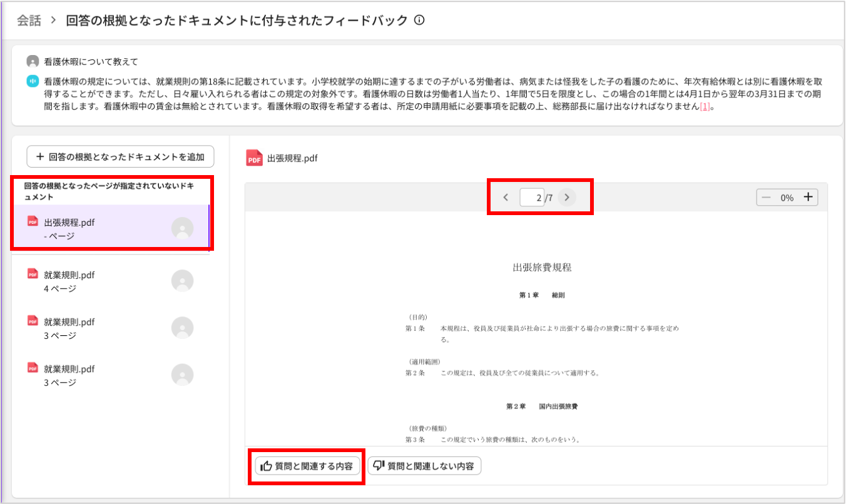Click the avatar icon on the 出張規程.pdf row

[x=182, y=228]
